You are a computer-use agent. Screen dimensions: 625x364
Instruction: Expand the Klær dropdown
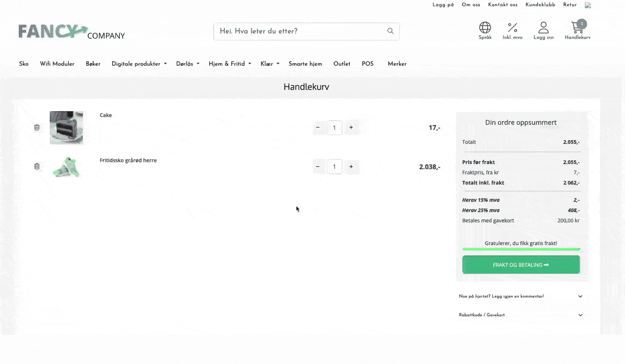270,64
